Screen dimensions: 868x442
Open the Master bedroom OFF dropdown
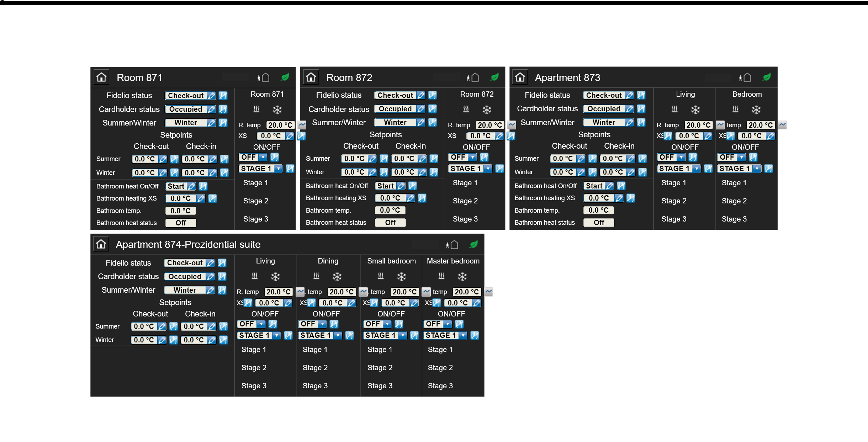448,324
